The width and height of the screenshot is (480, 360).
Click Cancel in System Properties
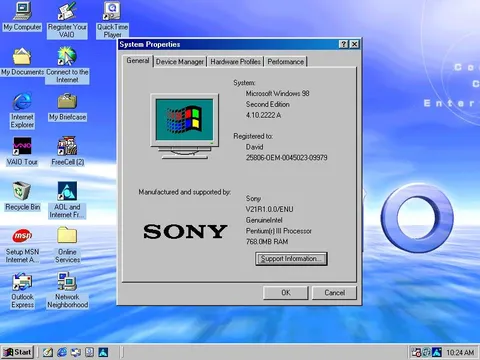click(x=334, y=293)
